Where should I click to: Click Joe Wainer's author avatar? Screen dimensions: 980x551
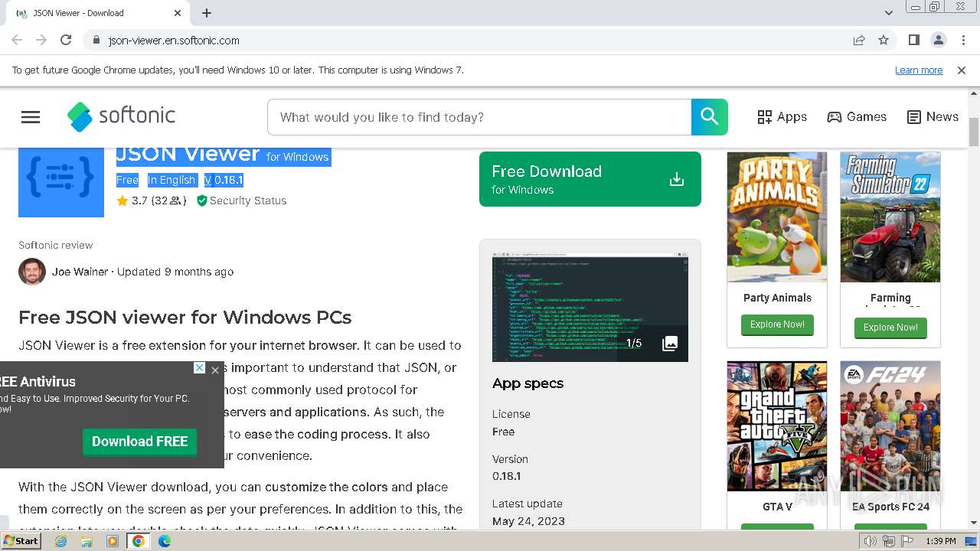click(x=32, y=272)
